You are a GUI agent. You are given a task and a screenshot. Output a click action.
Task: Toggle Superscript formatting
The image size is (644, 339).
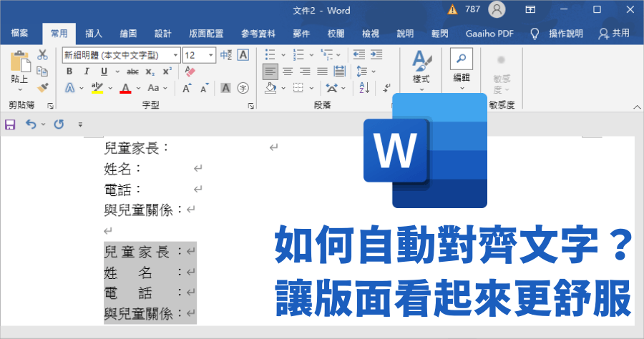pyautogui.click(x=167, y=71)
